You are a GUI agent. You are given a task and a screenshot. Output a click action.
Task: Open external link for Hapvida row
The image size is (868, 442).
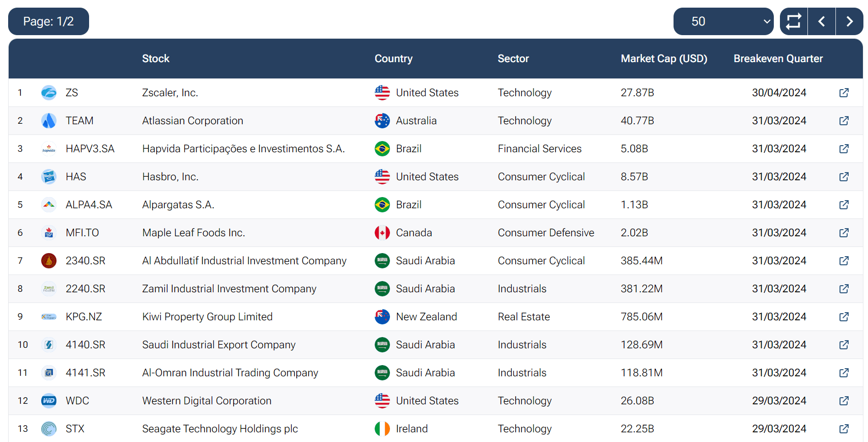(844, 149)
